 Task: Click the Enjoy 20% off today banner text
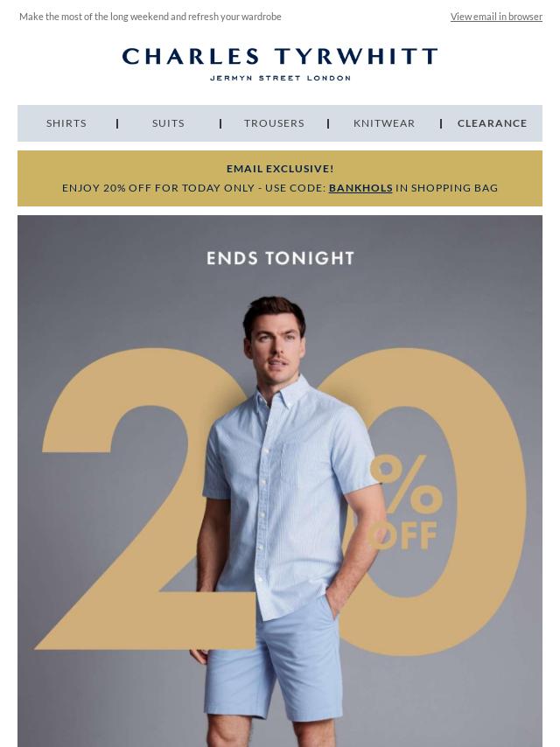(x=280, y=188)
